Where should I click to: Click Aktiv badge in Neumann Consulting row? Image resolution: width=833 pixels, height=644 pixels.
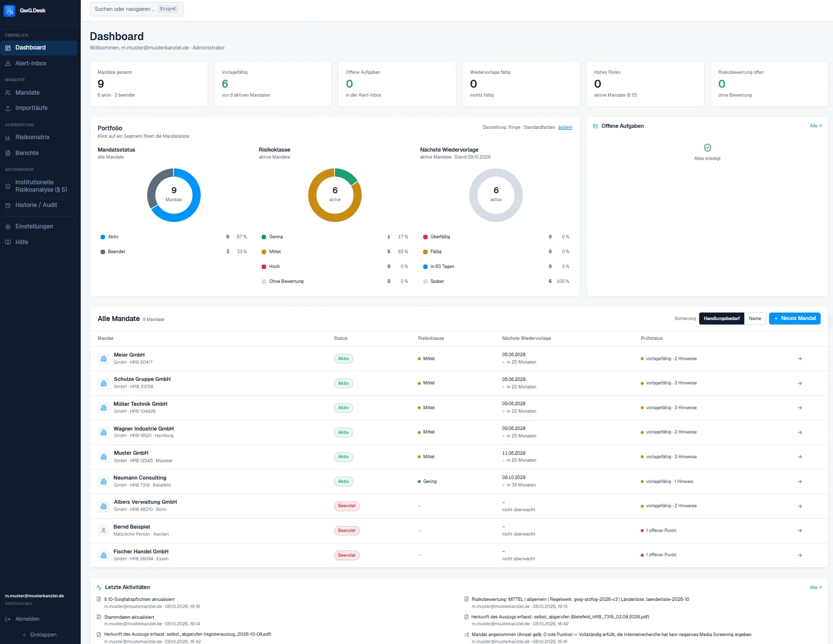[x=343, y=482]
